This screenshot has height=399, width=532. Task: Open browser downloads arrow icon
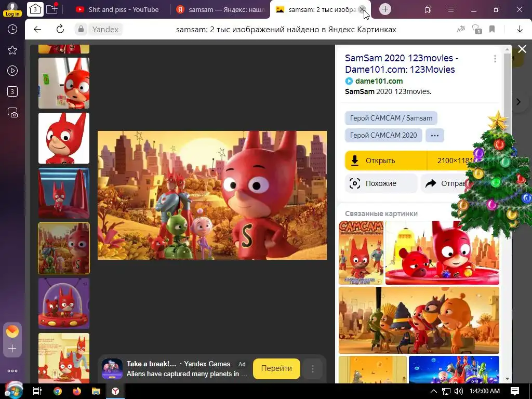pyautogui.click(x=520, y=30)
